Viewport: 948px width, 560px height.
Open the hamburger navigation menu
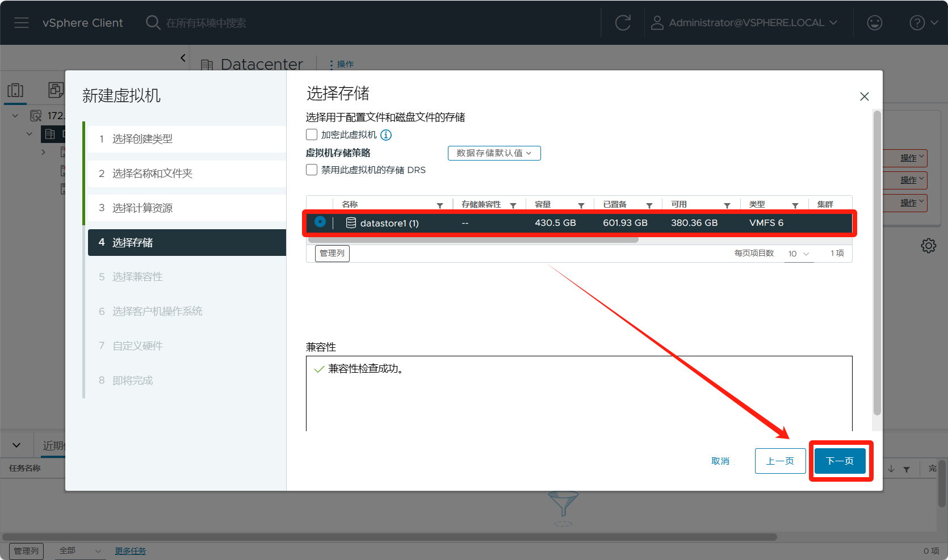(x=22, y=23)
